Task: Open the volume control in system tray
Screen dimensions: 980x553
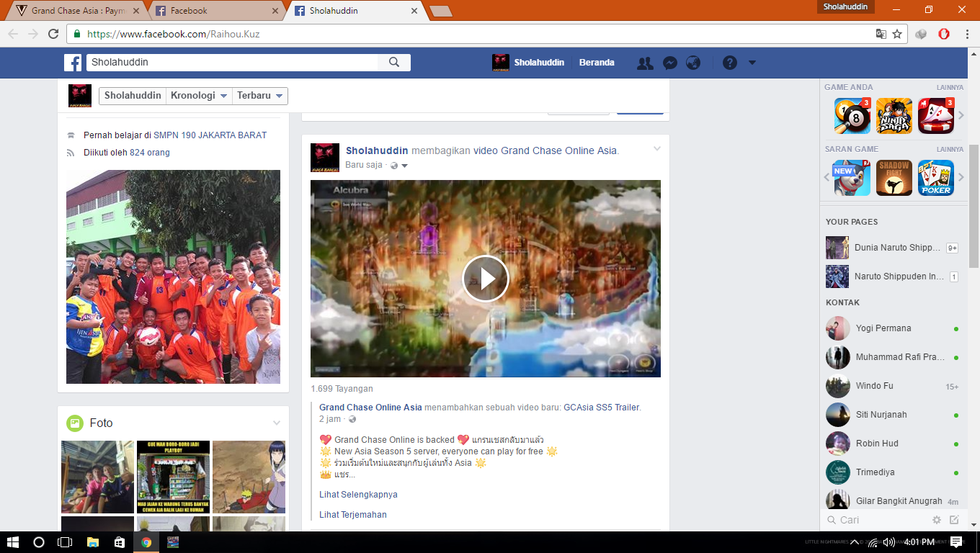Action: 889,542
